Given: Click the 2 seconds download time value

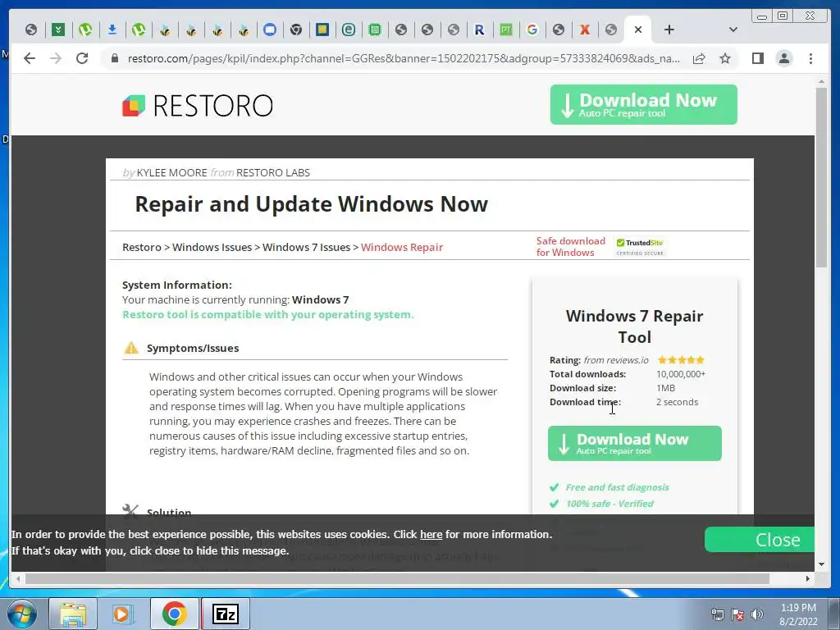Looking at the screenshot, I should click(677, 402).
